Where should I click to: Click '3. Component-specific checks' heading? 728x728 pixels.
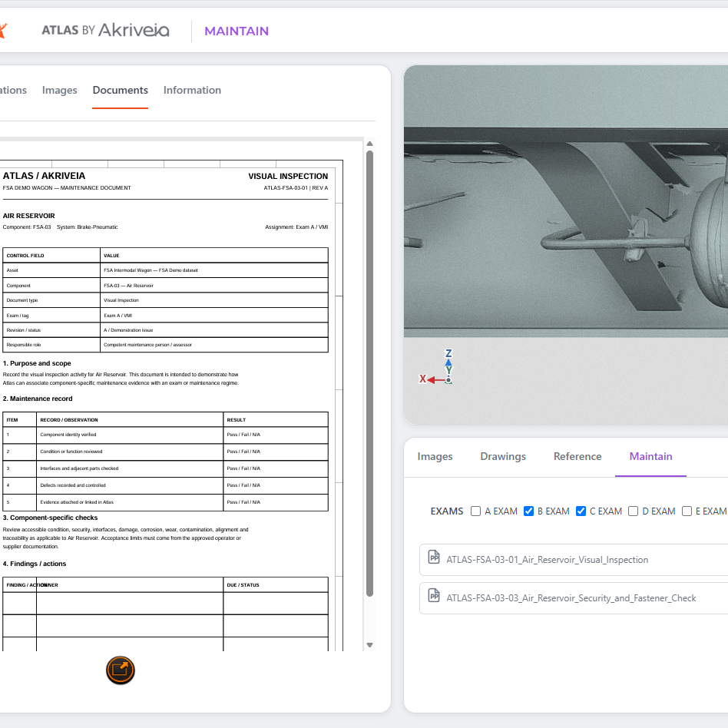(50, 518)
